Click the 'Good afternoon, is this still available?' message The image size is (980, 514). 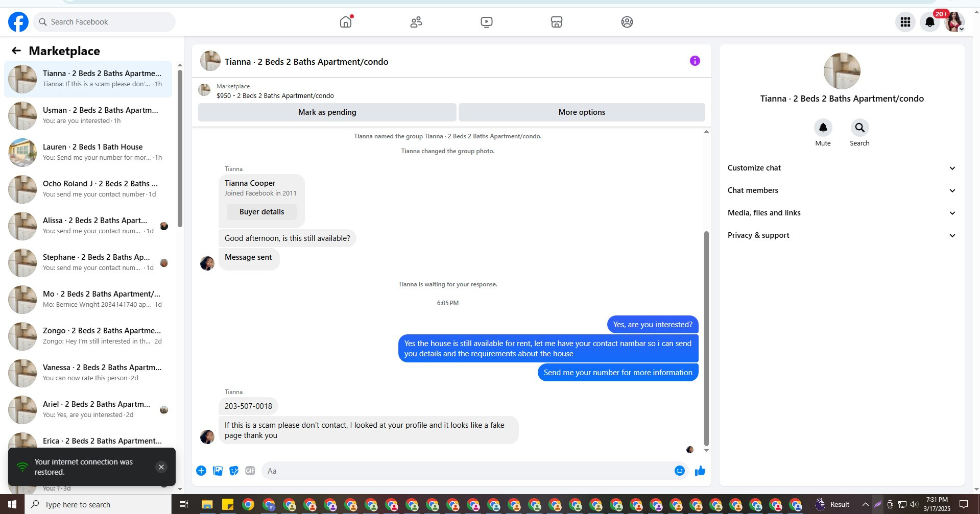tap(287, 238)
